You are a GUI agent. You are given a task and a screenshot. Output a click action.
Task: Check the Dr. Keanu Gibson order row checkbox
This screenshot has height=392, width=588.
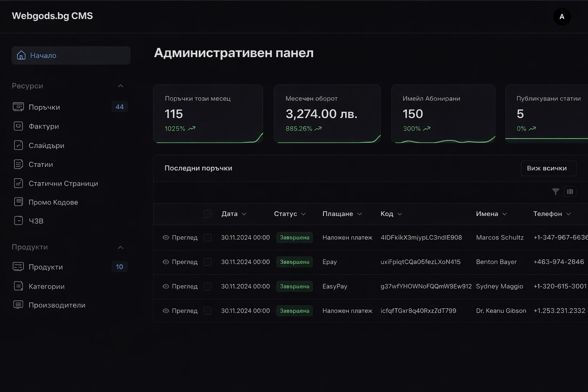click(207, 311)
